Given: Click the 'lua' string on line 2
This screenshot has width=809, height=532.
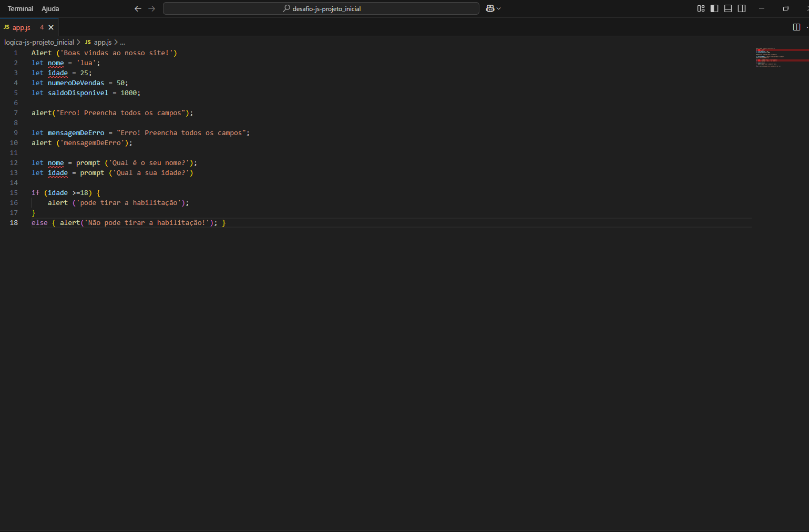Looking at the screenshot, I should pos(86,63).
